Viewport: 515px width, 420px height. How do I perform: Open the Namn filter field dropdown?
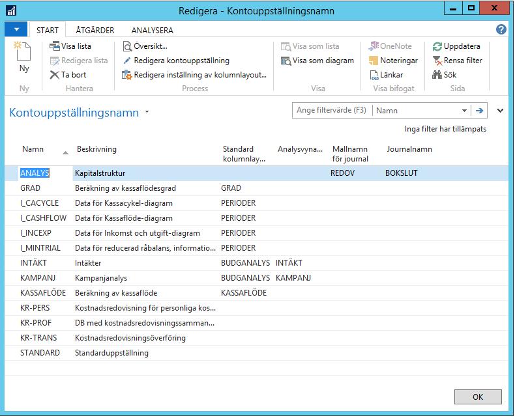coord(464,111)
